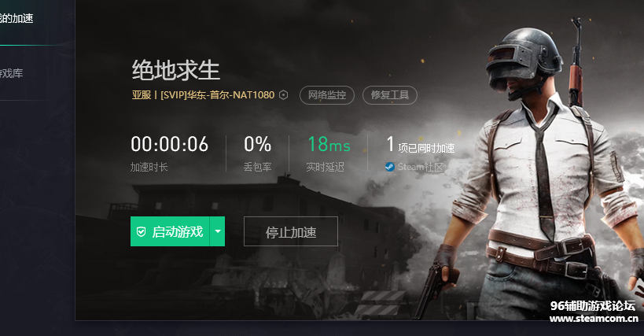Image resolution: width=644 pixels, height=336 pixels.
Task: Open the Steam社区 accelerated item
Action: (415, 167)
